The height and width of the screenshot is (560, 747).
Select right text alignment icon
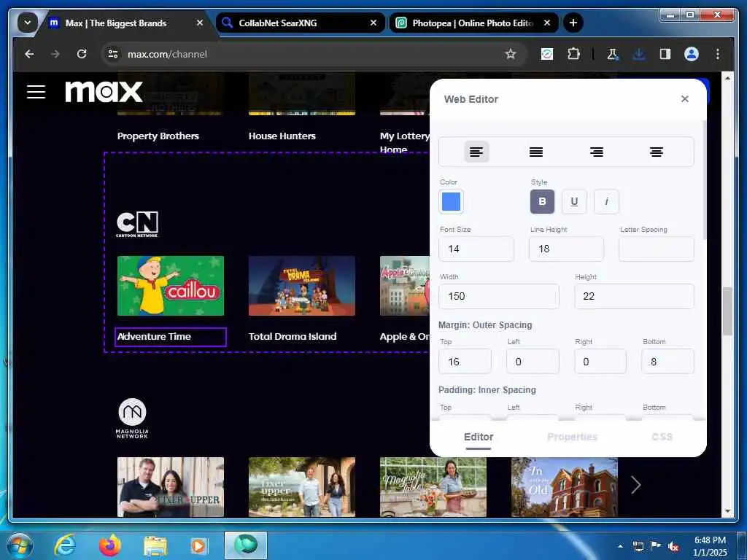tap(597, 152)
